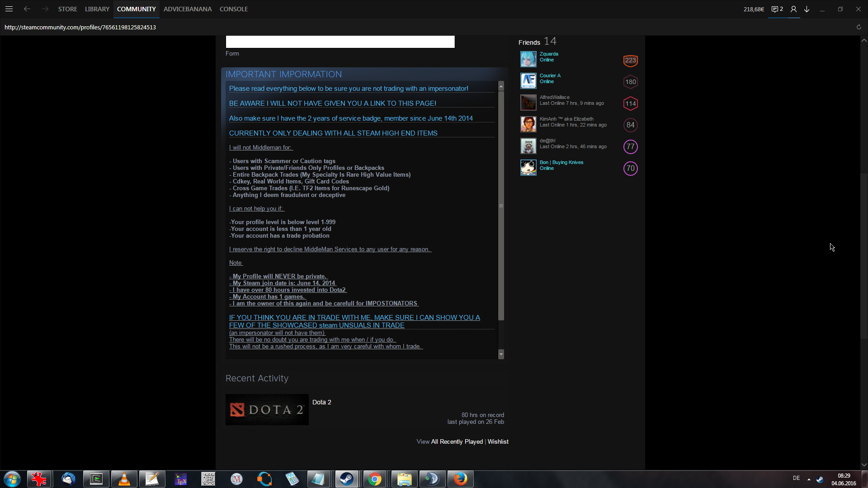The height and width of the screenshot is (488, 868).
Task: Open the ADVICEBANANA menu
Action: (x=187, y=9)
